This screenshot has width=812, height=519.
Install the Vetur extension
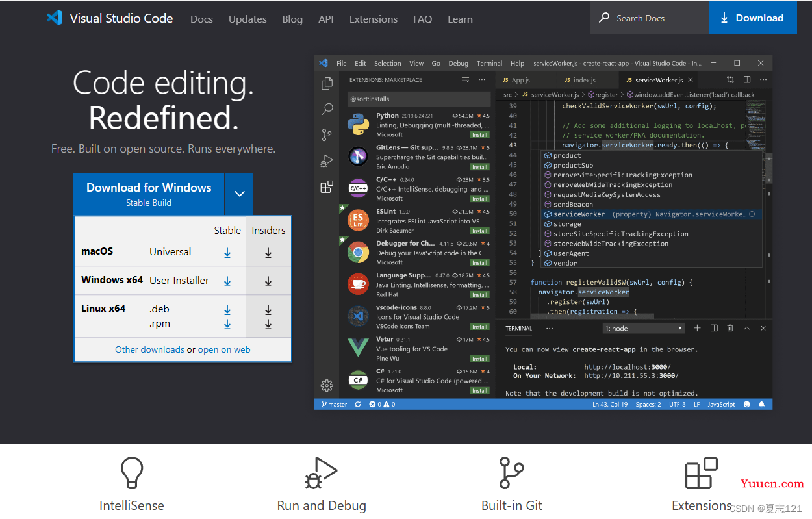coord(480,359)
